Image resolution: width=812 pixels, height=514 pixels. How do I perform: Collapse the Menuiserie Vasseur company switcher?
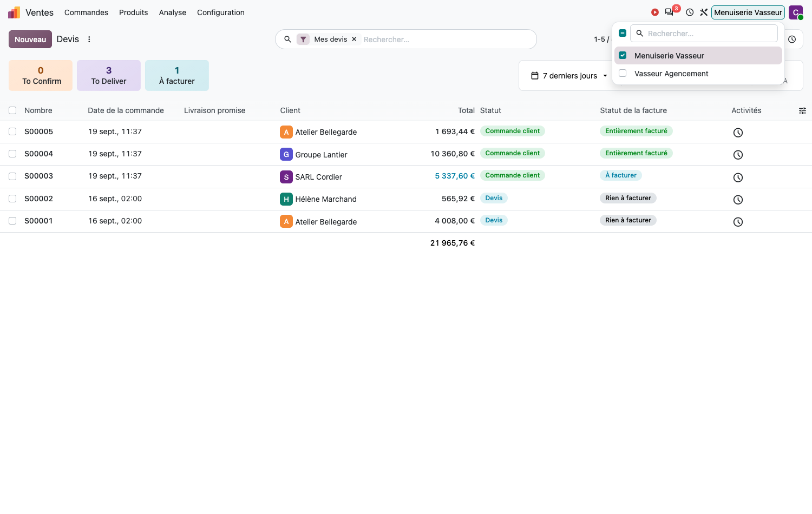[748, 12]
